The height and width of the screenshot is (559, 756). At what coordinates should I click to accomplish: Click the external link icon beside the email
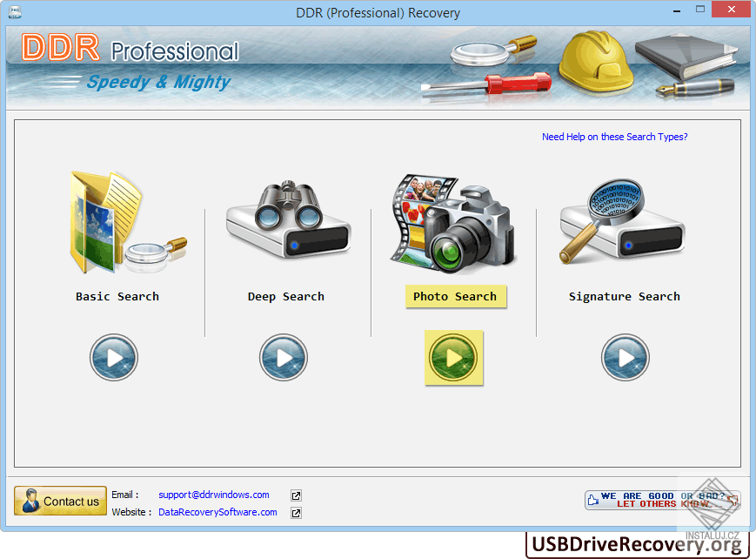tap(296, 495)
